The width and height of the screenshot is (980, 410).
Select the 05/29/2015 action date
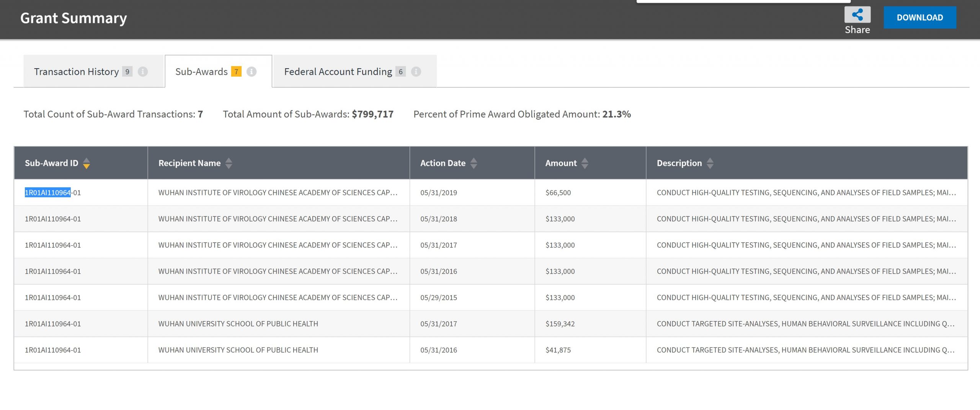439,298
